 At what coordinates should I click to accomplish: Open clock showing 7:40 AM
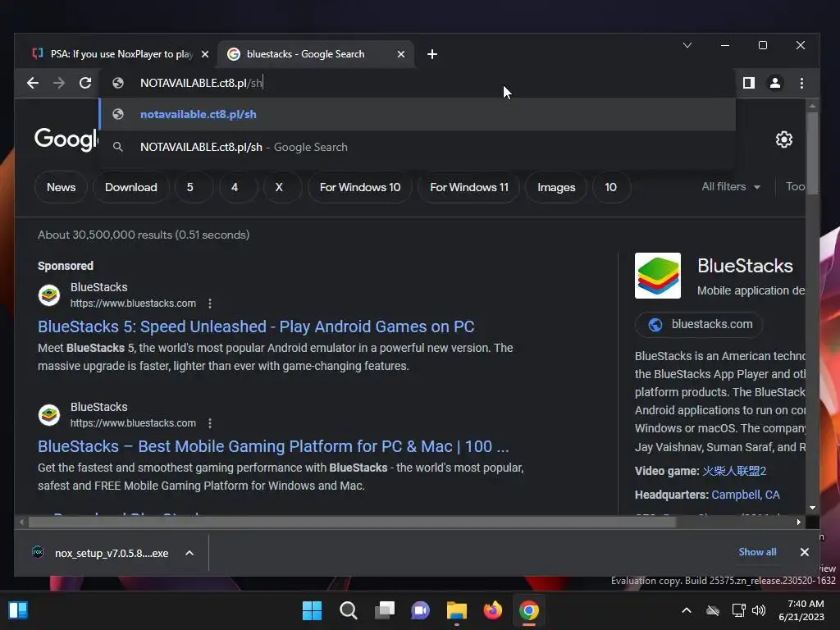pyautogui.click(x=801, y=610)
